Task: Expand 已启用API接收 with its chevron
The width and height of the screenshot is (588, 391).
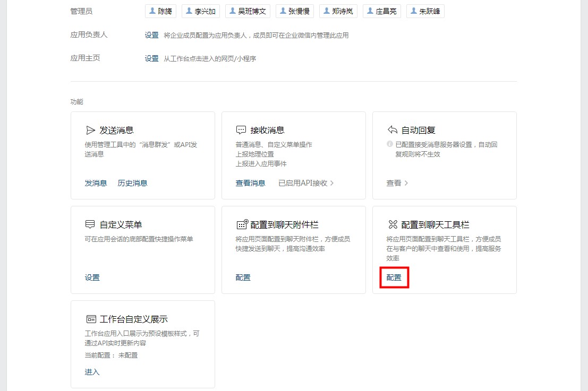Action: coord(332,183)
